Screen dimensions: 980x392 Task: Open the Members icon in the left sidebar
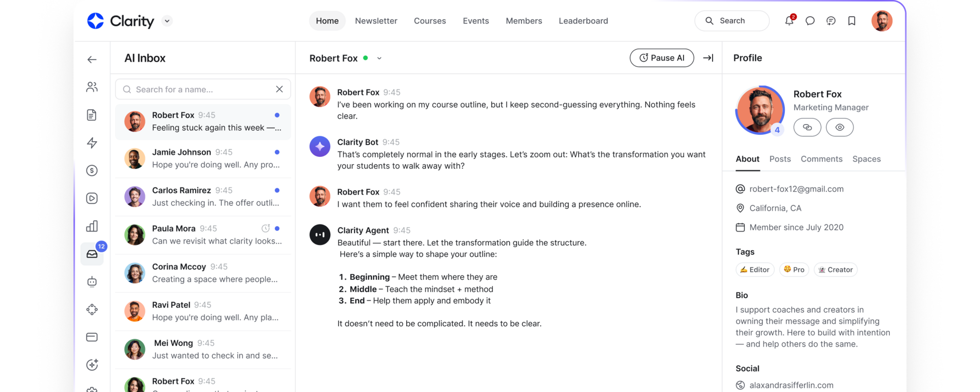(92, 87)
